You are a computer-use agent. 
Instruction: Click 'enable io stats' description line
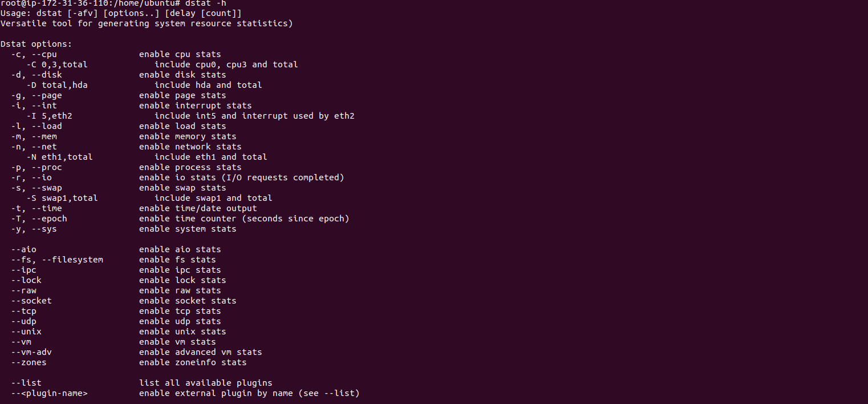tap(242, 177)
